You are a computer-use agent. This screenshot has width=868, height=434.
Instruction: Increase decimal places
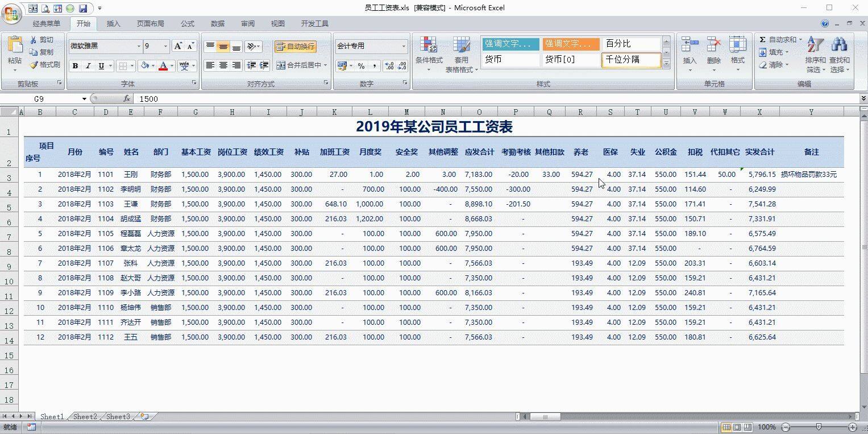pyautogui.click(x=389, y=66)
